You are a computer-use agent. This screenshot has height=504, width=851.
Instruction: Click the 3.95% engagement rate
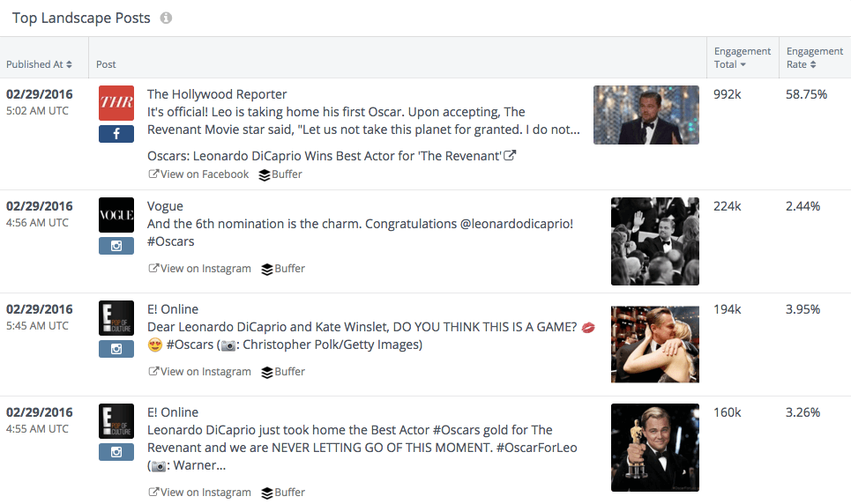tap(802, 309)
